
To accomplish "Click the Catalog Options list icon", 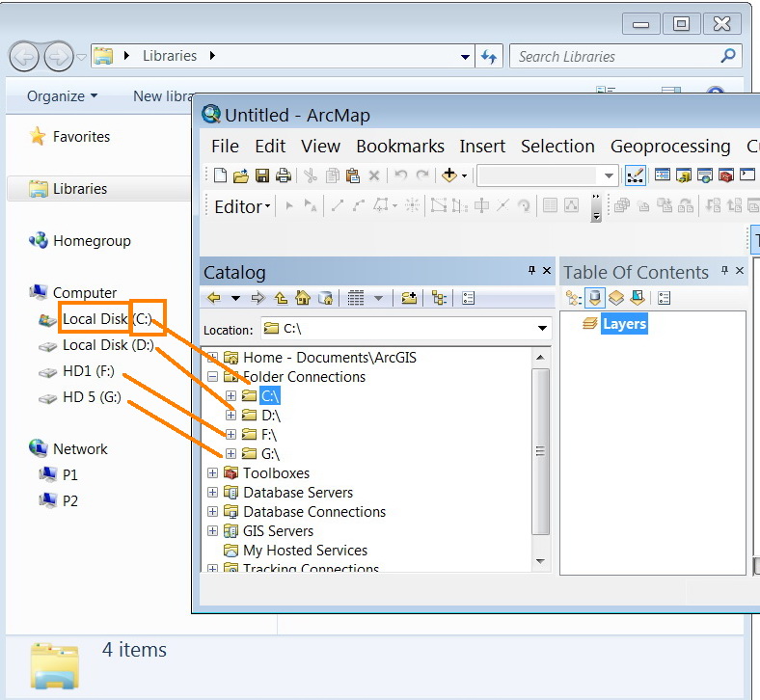I will tap(468, 298).
